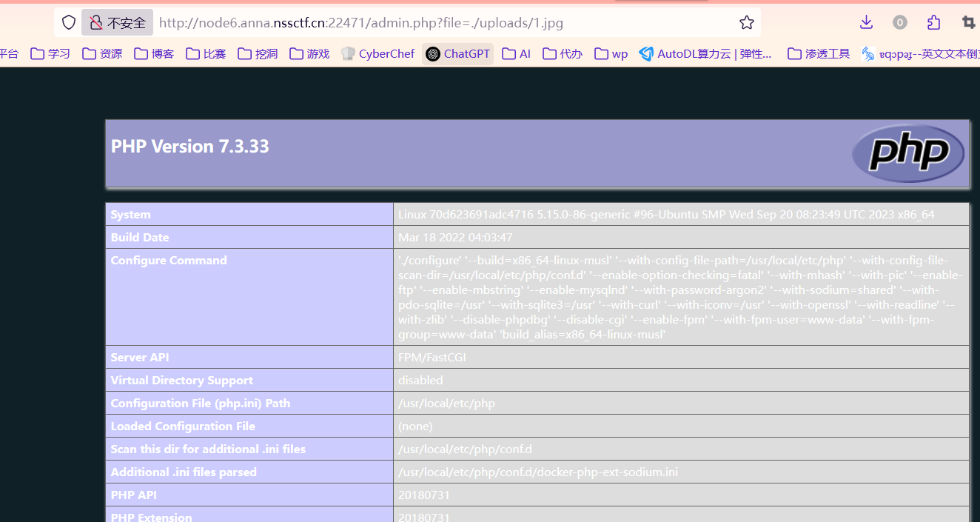Select Configuration File (php.ini) Path label
The image size is (980, 522).
(201, 404)
